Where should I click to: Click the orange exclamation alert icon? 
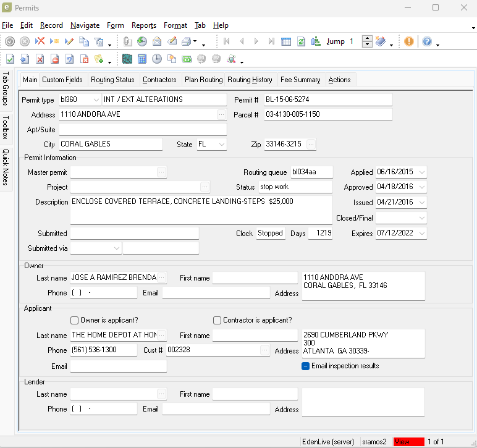(x=409, y=41)
